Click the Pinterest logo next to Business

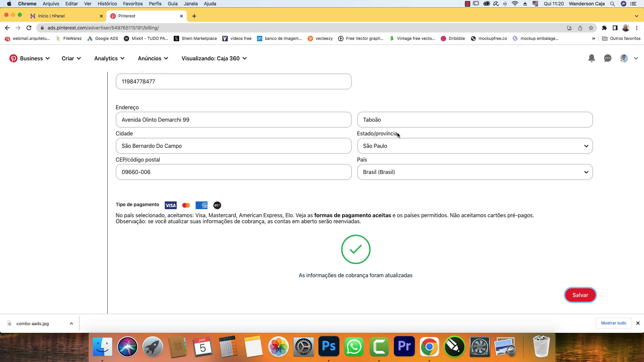pos(13,58)
